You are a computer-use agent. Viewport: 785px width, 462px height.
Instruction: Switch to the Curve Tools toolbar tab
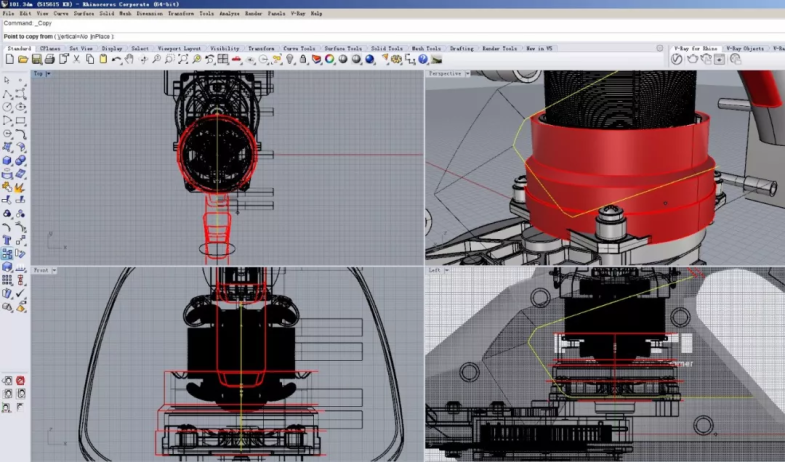299,48
